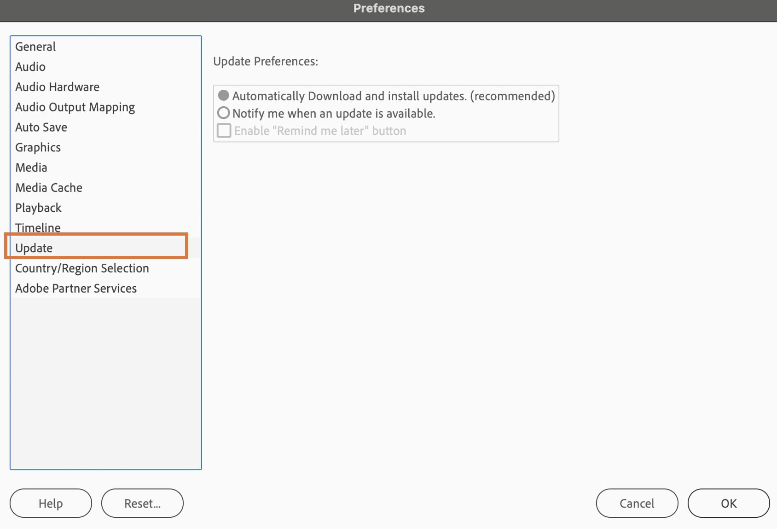Show Media Cache preferences
Screen dimensions: 777x532
click(x=49, y=188)
